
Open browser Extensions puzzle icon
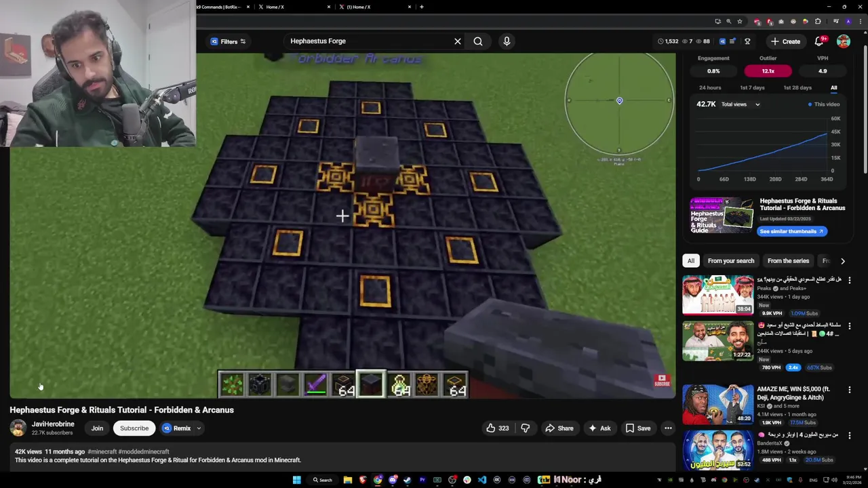[818, 22]
